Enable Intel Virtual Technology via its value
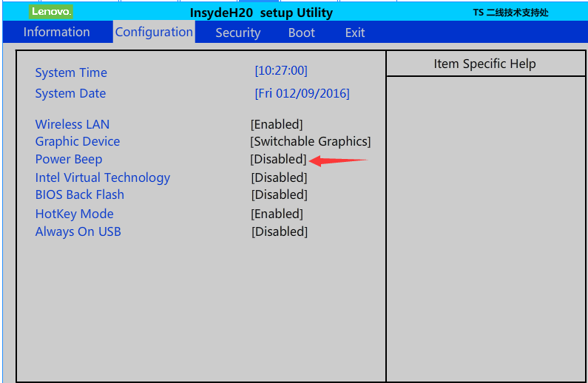The width and height of the screenshot is (588, 383). coord(279,177)
